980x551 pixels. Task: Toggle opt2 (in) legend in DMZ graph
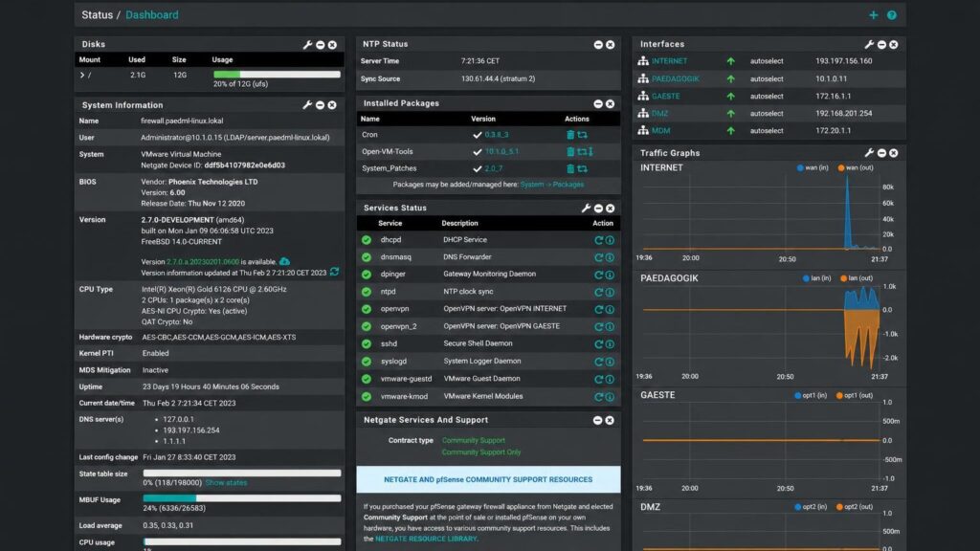point(811,507)
